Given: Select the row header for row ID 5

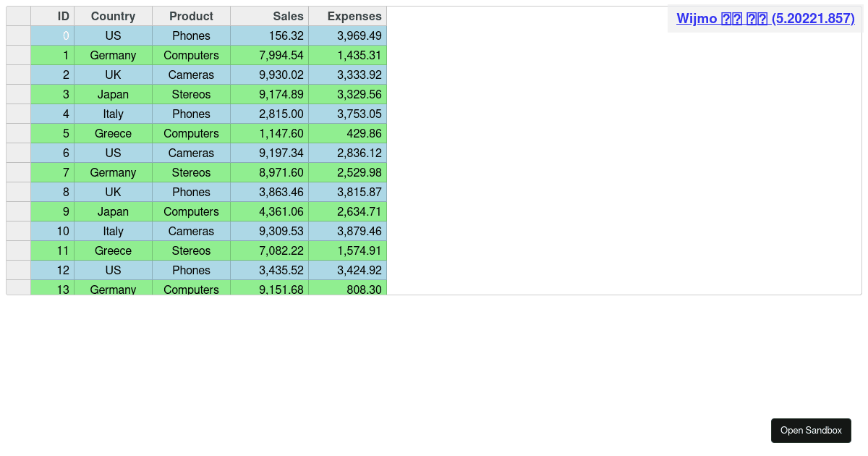Looking at the screenshot, I should 19,133.
